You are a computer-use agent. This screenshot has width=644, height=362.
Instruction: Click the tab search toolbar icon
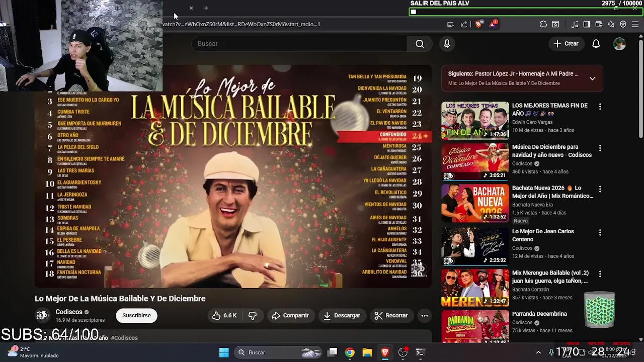point(555,24)
